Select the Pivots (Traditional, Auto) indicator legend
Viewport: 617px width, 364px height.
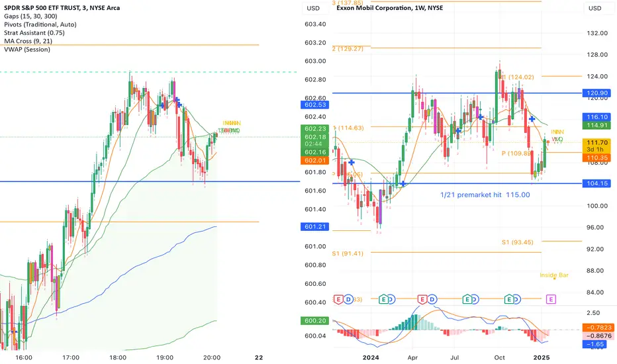40,24
